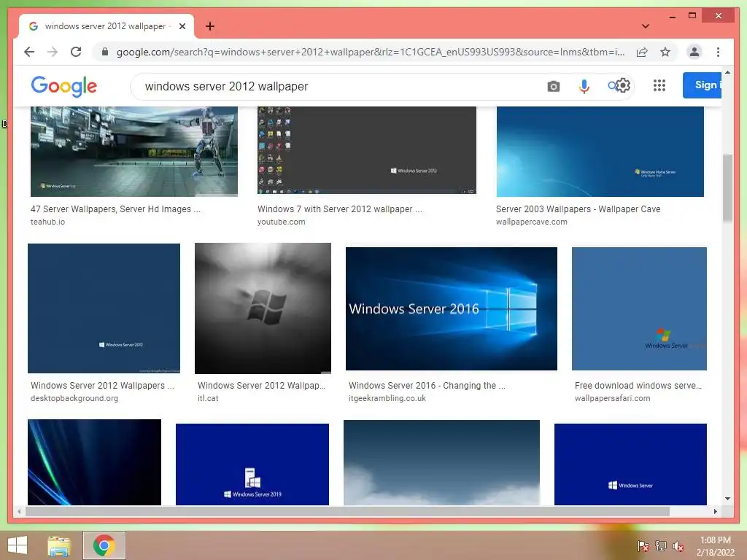The height and width of the screenshot is (560, 747).
Task: Close the windows server 2012 wallpaper tab
Action: tap(182, 26)
